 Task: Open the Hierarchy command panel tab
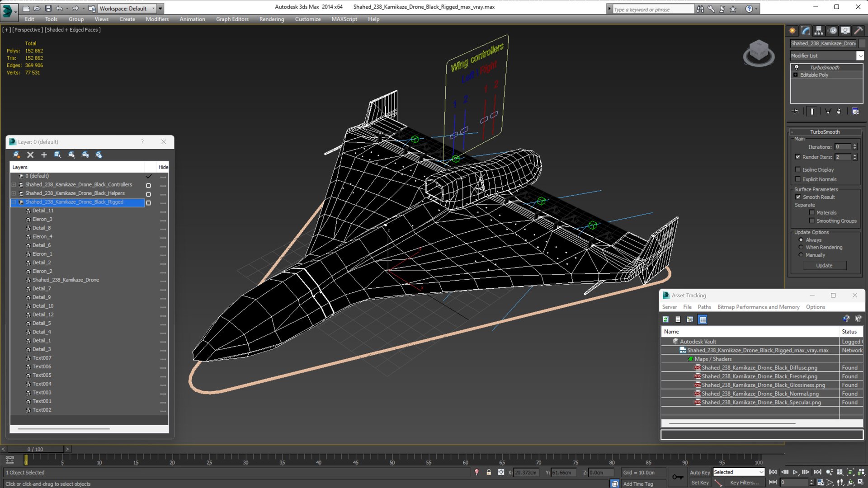coord(819,31)
